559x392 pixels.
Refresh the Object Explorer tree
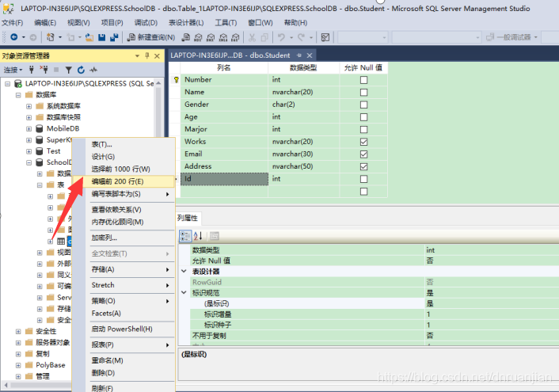pos(81,70)
